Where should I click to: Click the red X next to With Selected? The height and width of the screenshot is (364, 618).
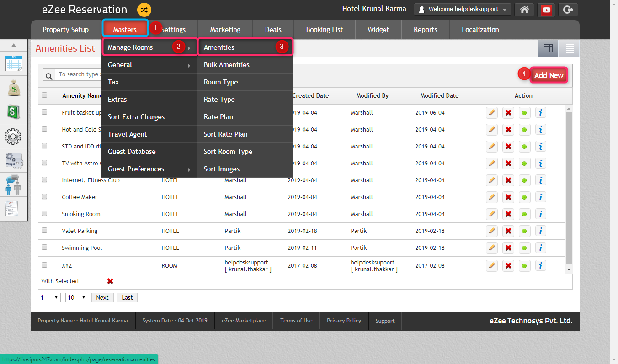tap(110, 281)
